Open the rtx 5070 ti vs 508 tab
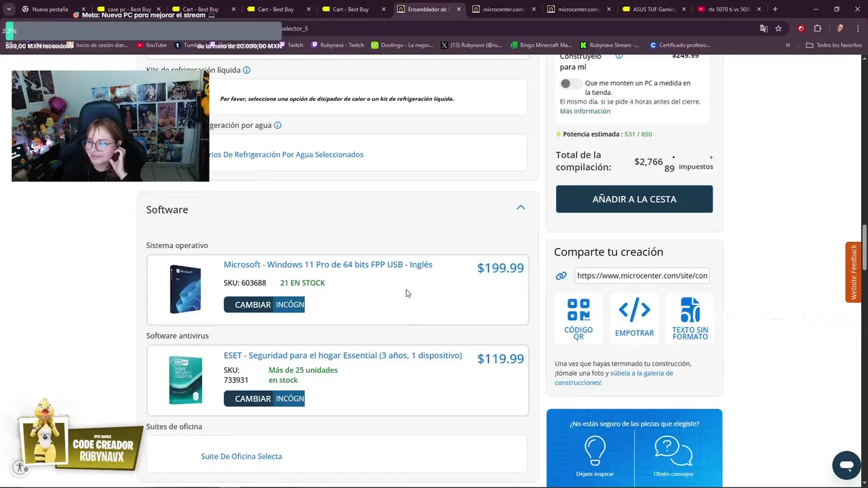This screenshot has width=868, height=488. tap(728, 9)
